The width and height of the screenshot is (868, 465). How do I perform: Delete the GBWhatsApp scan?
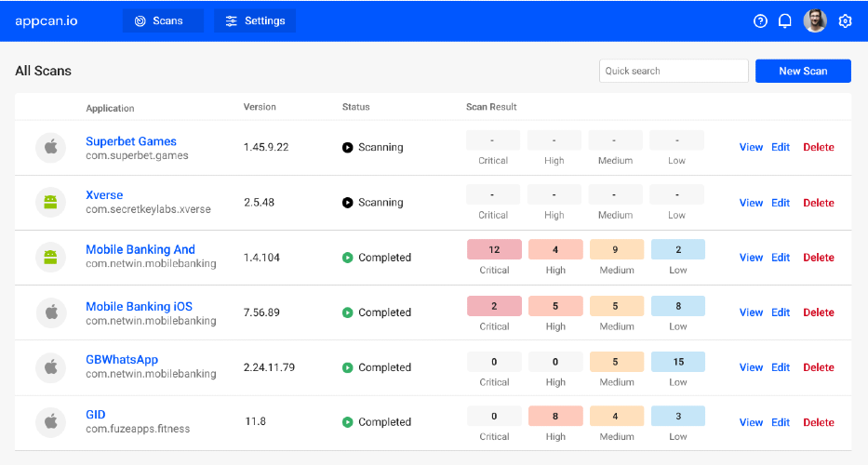pos(819,367)
